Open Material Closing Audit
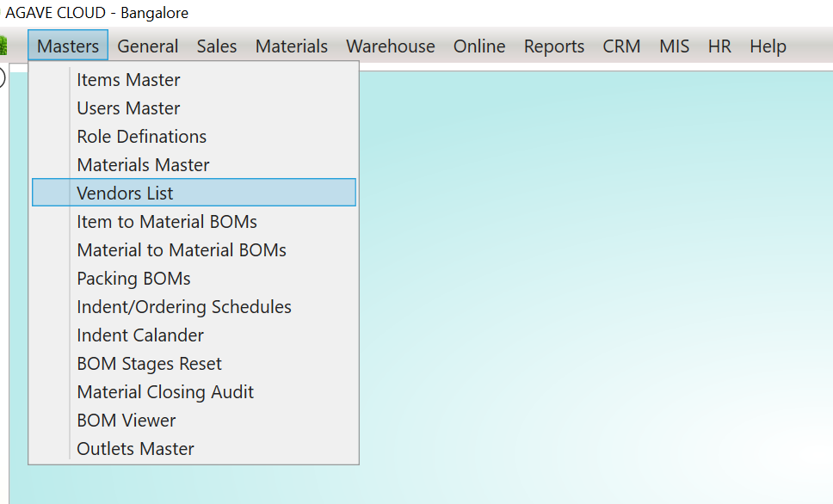The height and width of the screenshot is (504, 833). pos(165,392)
